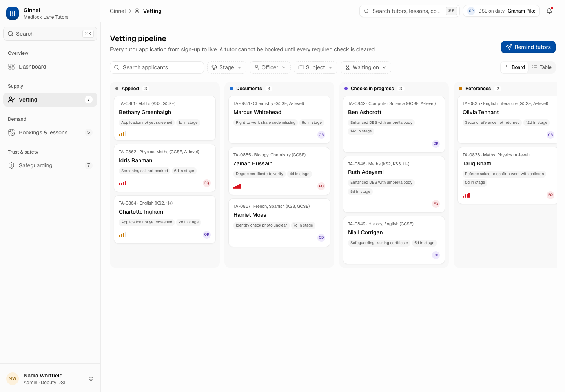565x392 pixels.
Task: Click the Ginnel logo icon
Action: [13, 13]
